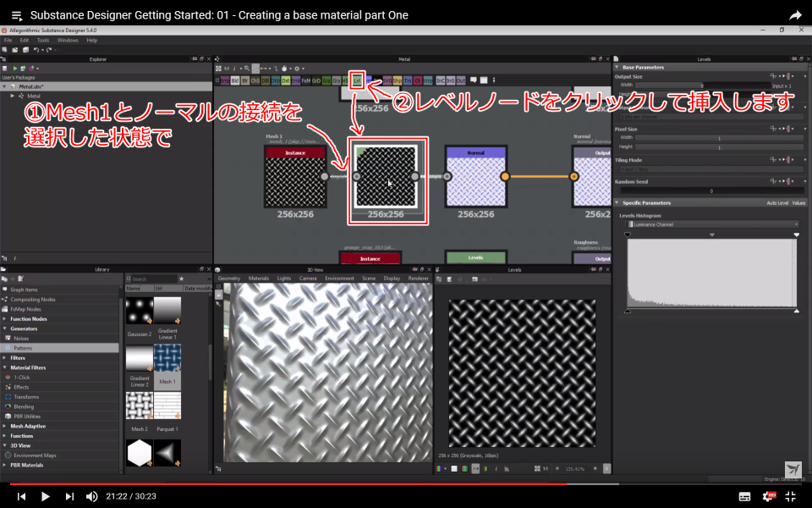The image size is (812, 508).
Task: Exit fullscreen in the video player
Action: click(791, 496)
